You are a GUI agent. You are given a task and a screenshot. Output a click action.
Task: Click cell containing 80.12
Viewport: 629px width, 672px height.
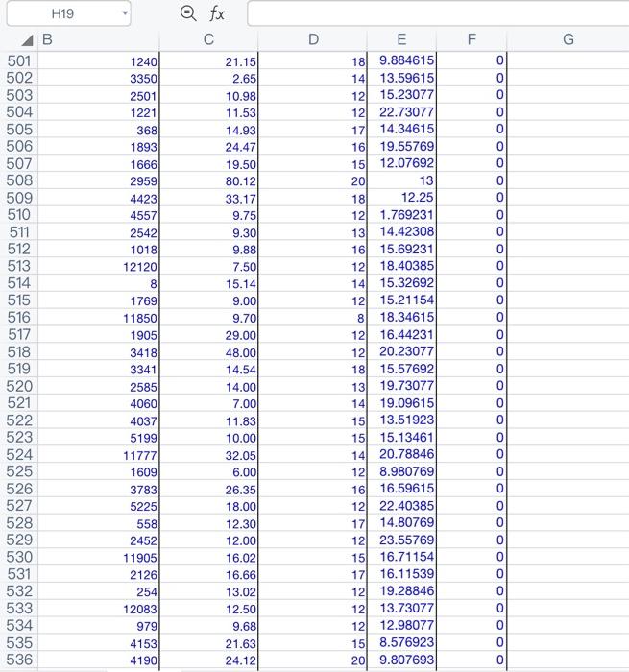coord(208,180)
